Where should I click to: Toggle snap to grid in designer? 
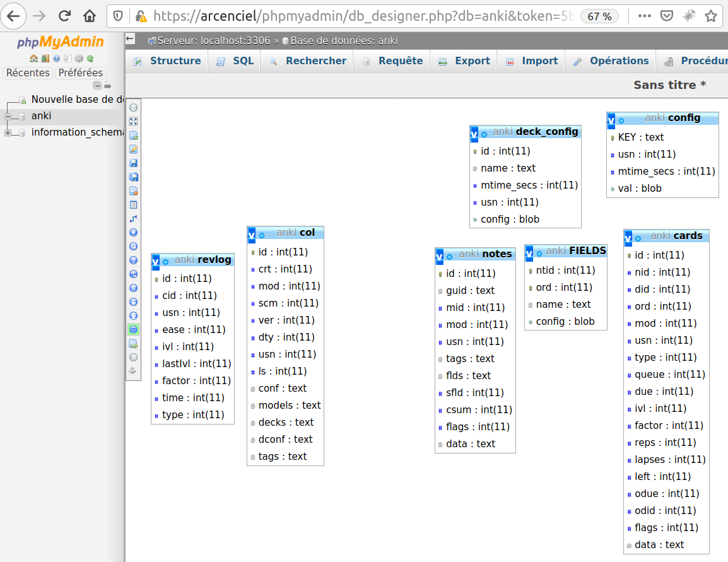pyautogui.click(x=133, y=288)
